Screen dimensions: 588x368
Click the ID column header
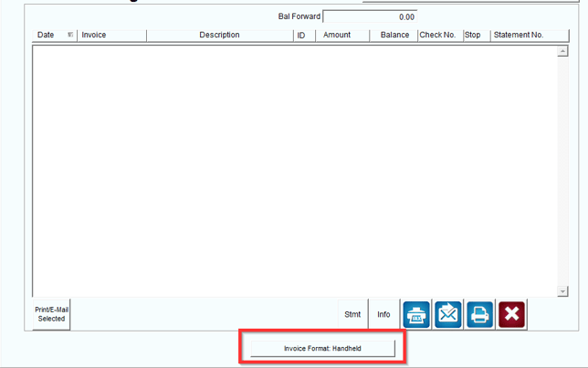coord(305,36)
